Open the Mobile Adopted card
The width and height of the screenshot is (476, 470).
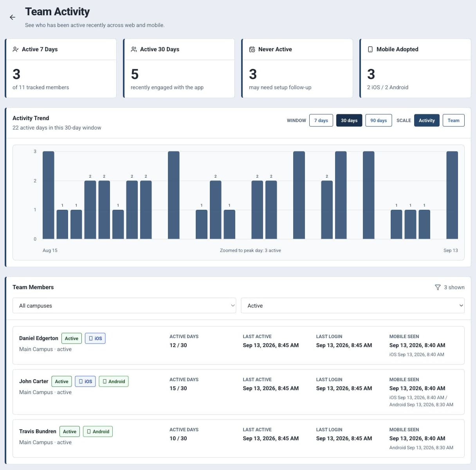415,68
